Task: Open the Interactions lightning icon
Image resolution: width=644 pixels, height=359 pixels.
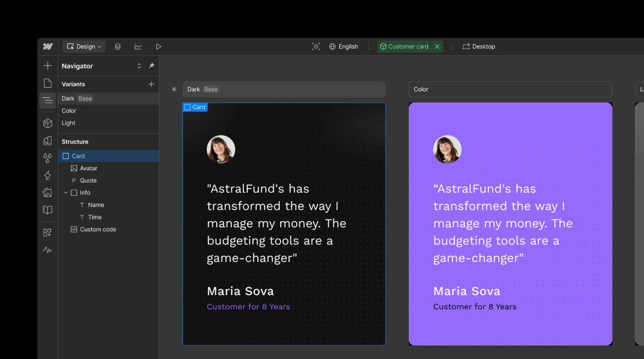Action: tap(48, 175)
